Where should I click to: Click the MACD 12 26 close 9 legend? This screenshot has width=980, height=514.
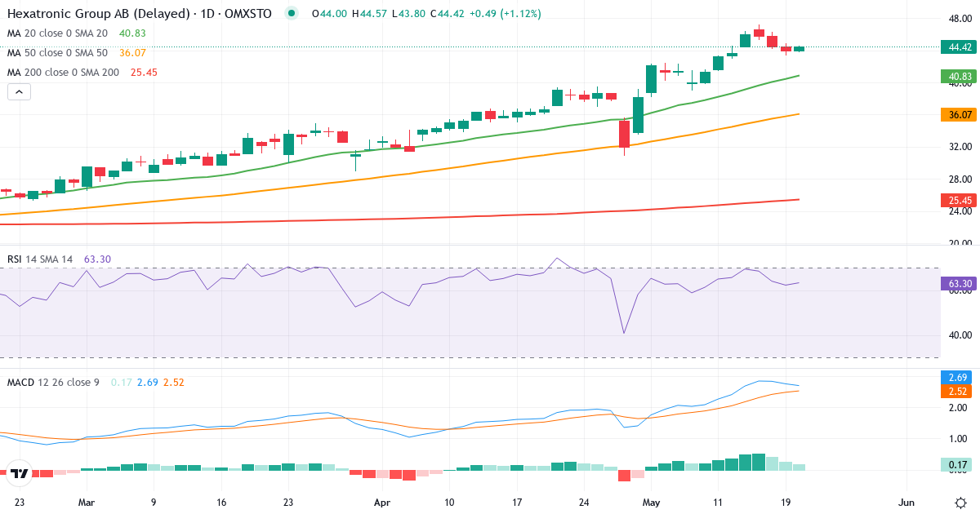pyautogui.click(x=54, y=382)
